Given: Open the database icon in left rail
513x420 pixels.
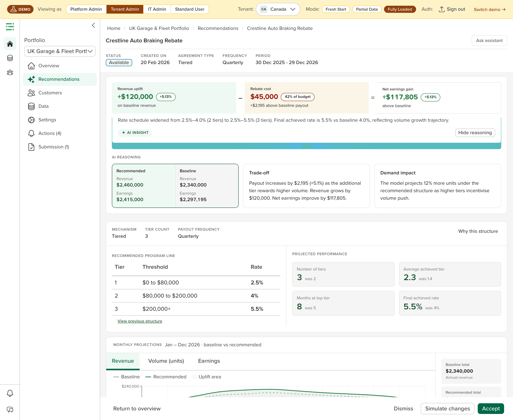Looking at the screenshot, I should click(x=10, y=58).
